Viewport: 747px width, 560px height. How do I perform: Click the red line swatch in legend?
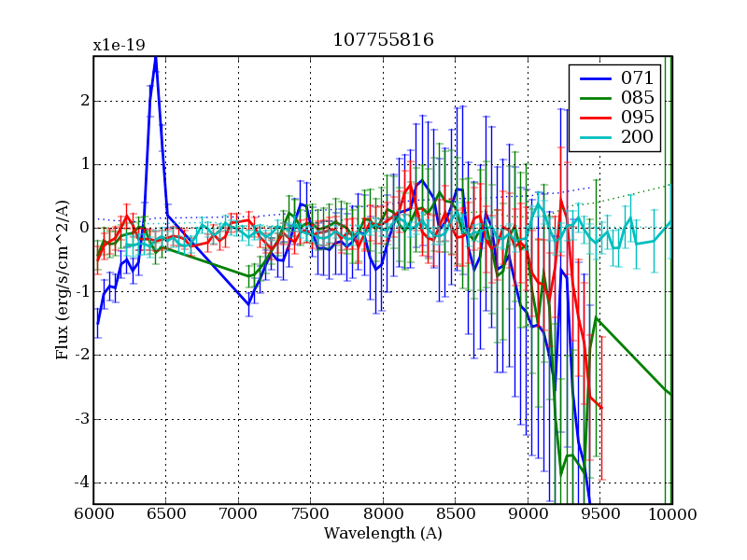pos(594,119)
